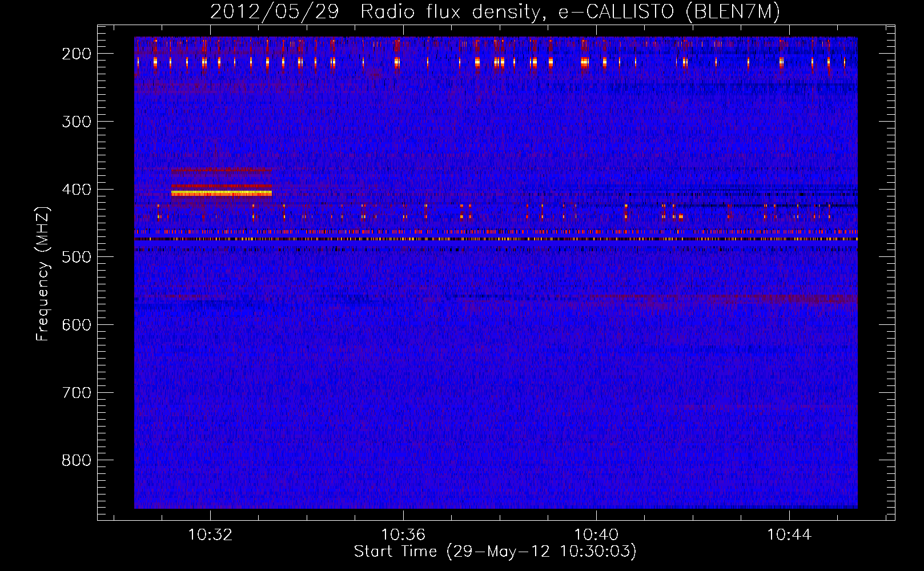Click the 500 frequency tick label

click(77, 257)
